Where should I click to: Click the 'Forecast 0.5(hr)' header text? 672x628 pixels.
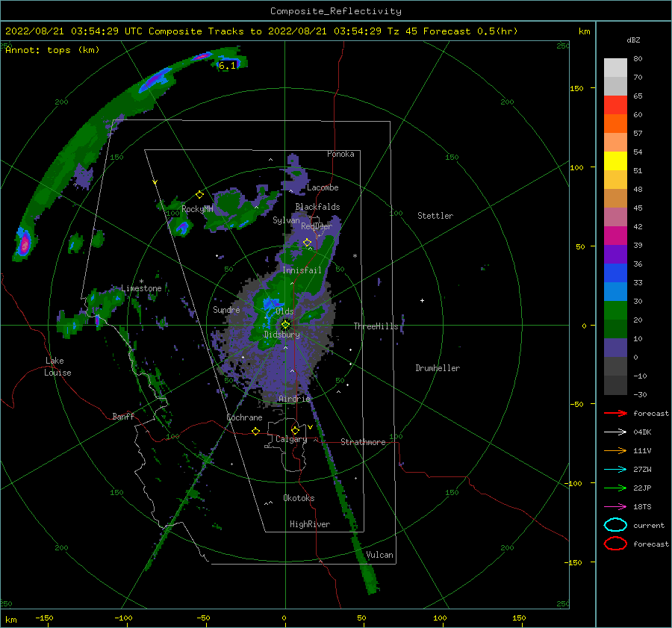[470, 31]
